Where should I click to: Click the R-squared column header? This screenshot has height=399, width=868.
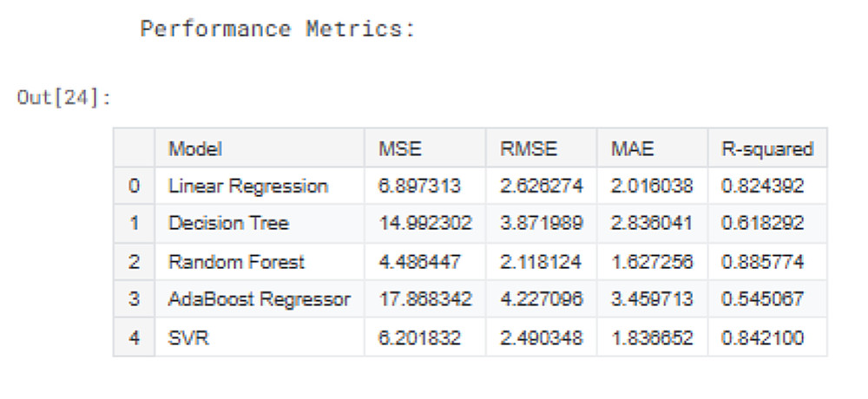767,149
